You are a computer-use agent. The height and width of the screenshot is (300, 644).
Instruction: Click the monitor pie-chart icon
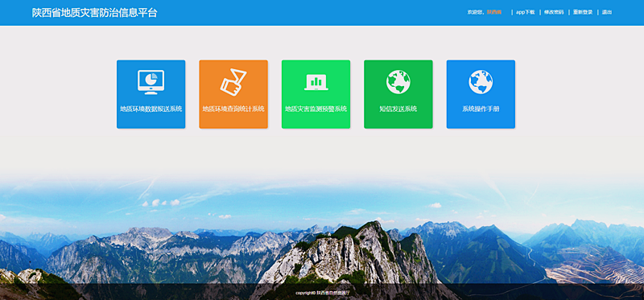[151, 82]
